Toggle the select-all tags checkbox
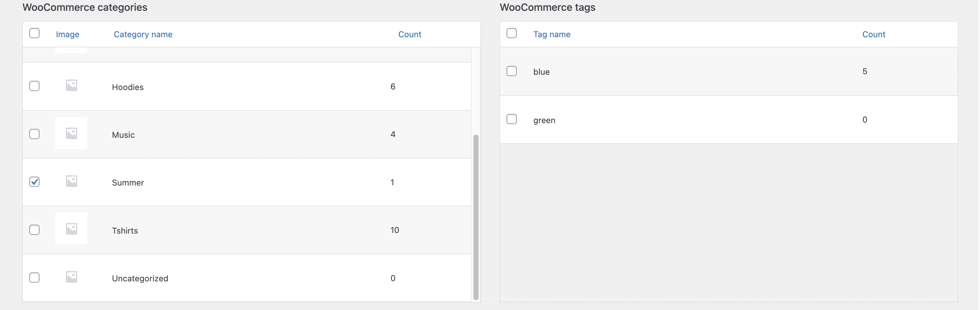980x310 pixels. [x=511, y=33]
